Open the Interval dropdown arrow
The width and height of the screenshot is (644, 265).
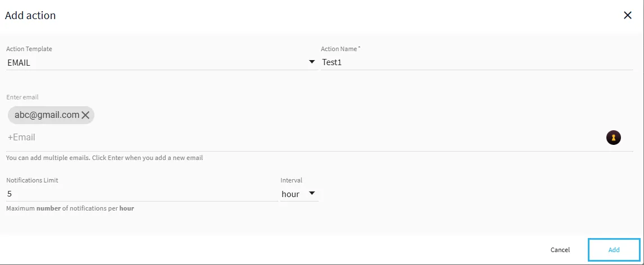pyautogui.click(x=312, y=193)
